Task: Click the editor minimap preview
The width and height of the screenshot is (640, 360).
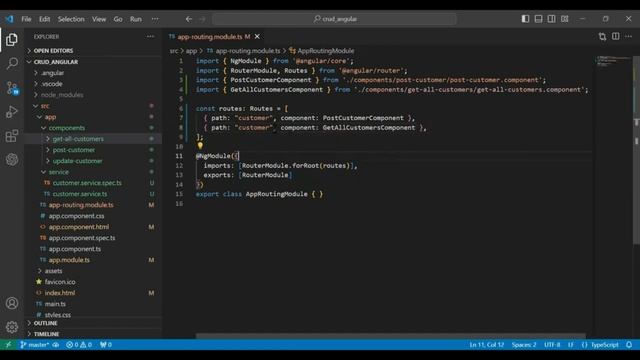Action: tap(612, 61)
